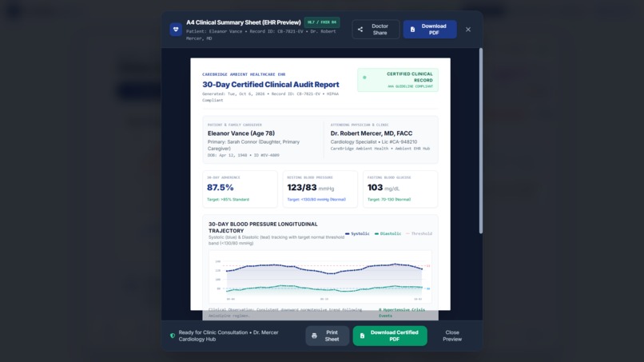Viewport: 644px width, 362px height.
Task: Click the HL7 / FHIR R4 badge
Action: (322, 22)
